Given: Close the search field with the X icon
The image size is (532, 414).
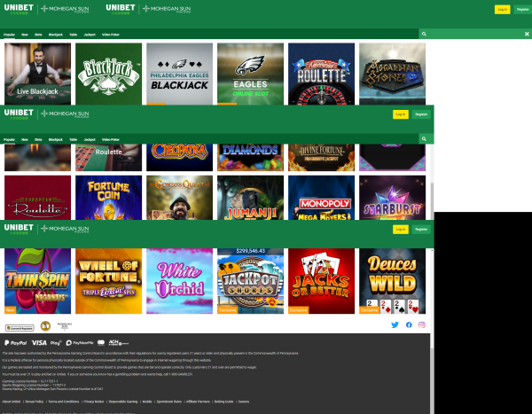Looking at the screenshot, I should [527, 34].
